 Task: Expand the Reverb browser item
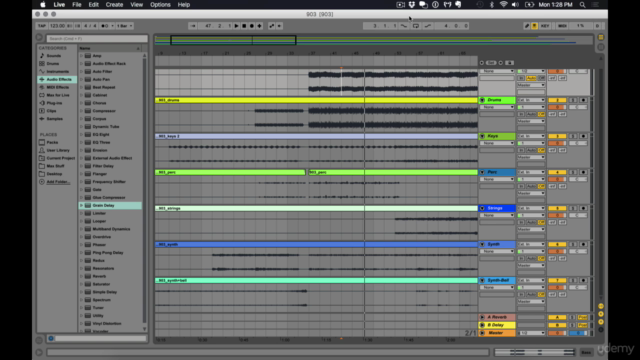[x=81, y=276]
